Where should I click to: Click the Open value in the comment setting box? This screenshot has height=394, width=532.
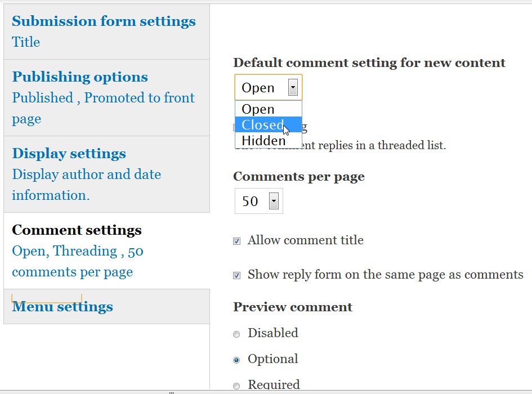tap(258, 88)
